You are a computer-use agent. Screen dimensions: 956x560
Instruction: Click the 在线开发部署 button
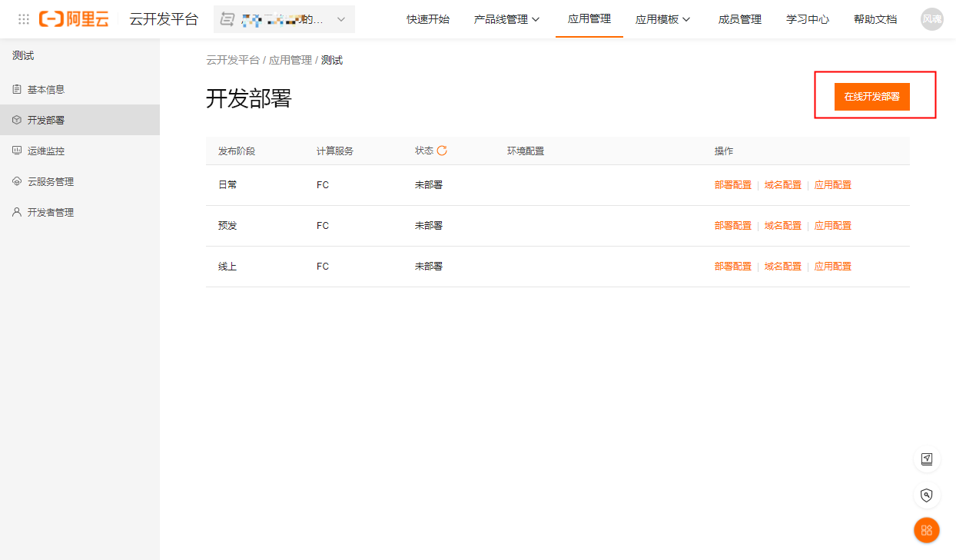(x=872, y=97)
